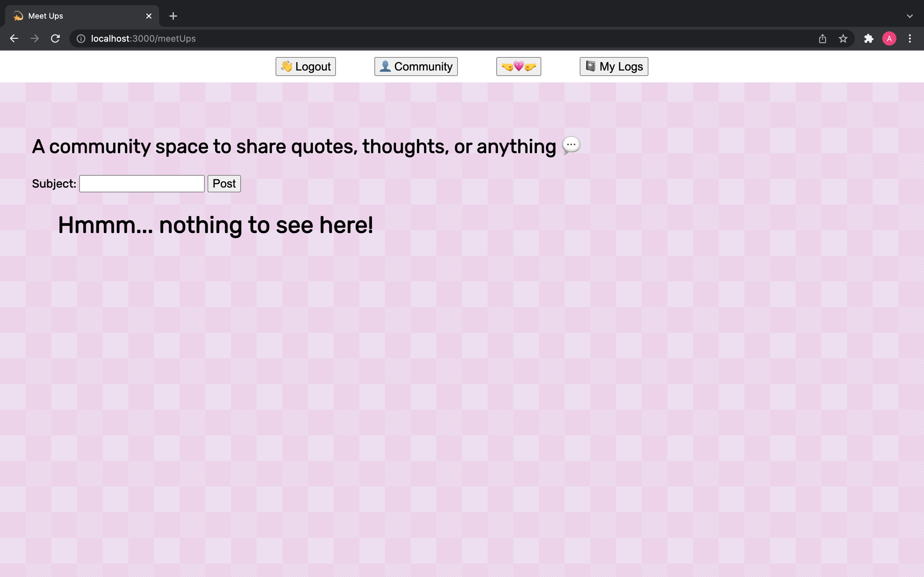The width and height of the screenshot is (924, 577).
Task: Bookmark this page with star icon
Action: click(843, 38)
